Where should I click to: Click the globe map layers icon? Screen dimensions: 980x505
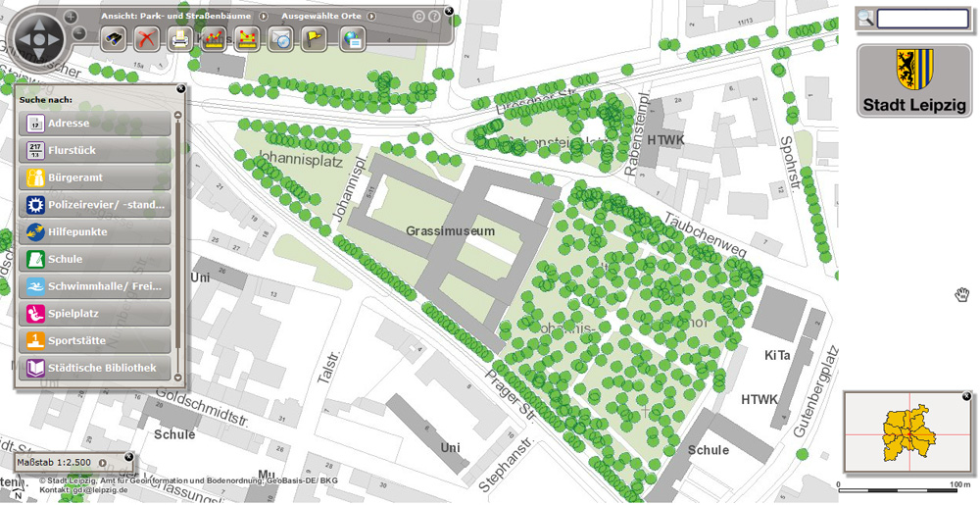pos(353,39)
